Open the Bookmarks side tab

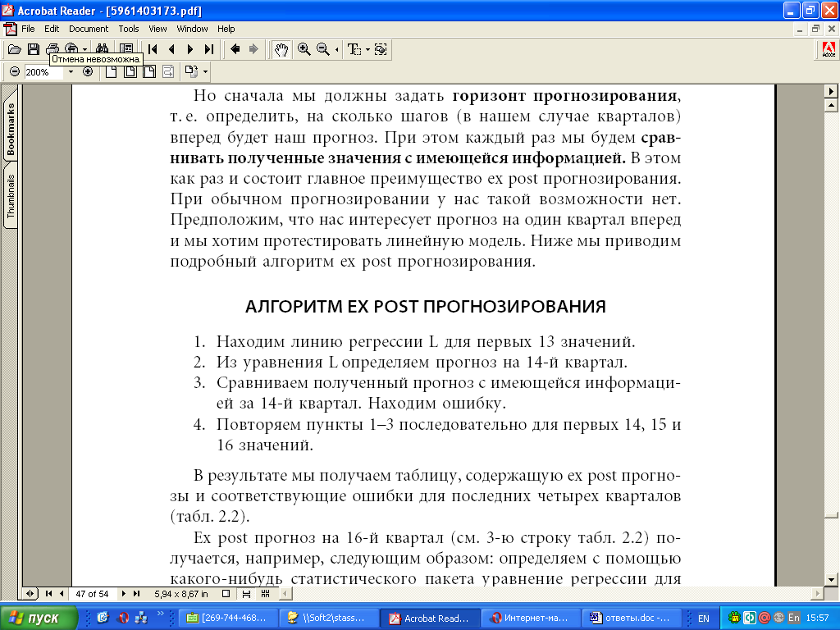tap(10, 129)
